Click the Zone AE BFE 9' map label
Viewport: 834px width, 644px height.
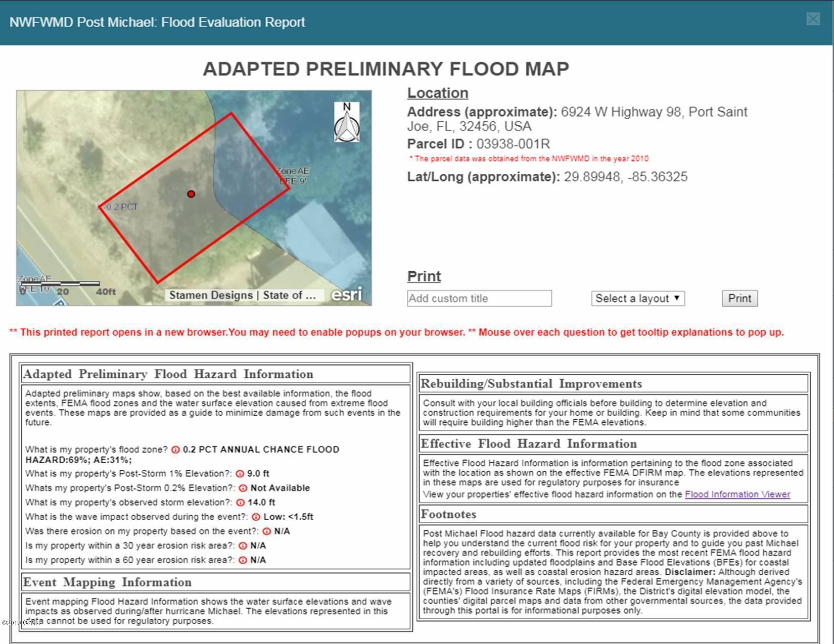tap(292, 176)
